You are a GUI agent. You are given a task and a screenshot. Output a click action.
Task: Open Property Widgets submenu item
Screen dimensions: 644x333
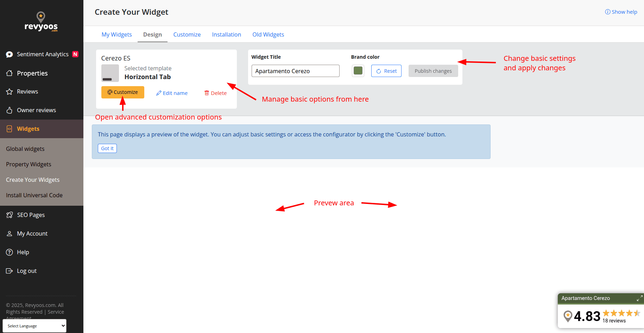click(29, 164)
